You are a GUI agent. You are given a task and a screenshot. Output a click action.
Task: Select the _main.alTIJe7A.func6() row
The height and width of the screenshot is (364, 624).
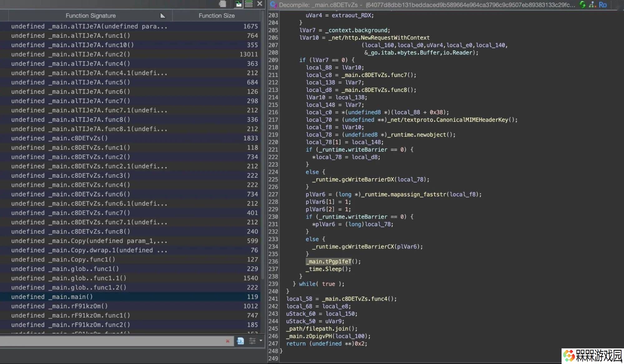(130, 91)
